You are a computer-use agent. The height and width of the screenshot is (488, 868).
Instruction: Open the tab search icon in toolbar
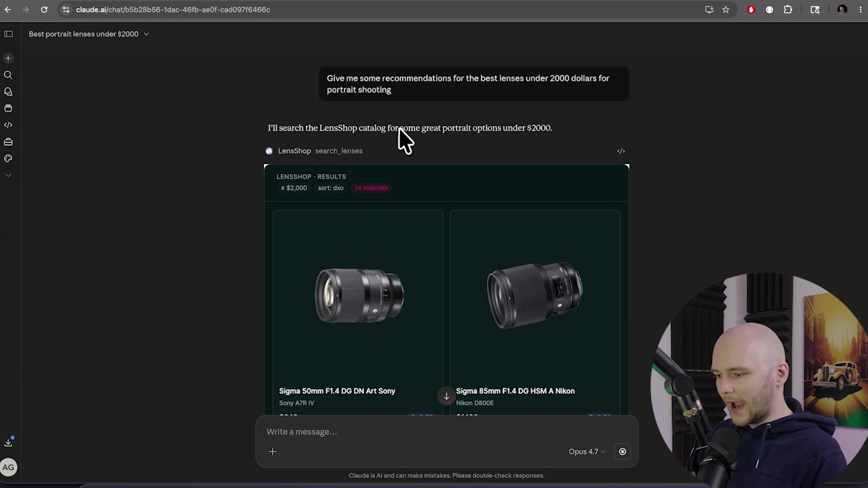pos(815,9)
